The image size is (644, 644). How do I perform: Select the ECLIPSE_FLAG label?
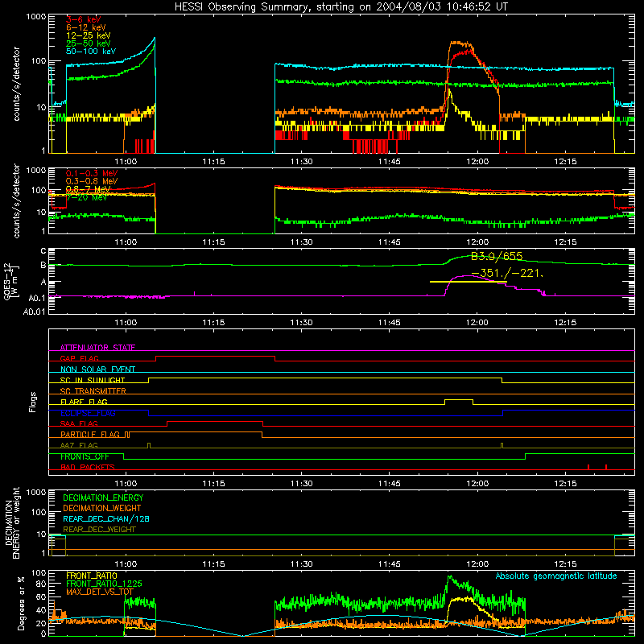pos(88,413)
